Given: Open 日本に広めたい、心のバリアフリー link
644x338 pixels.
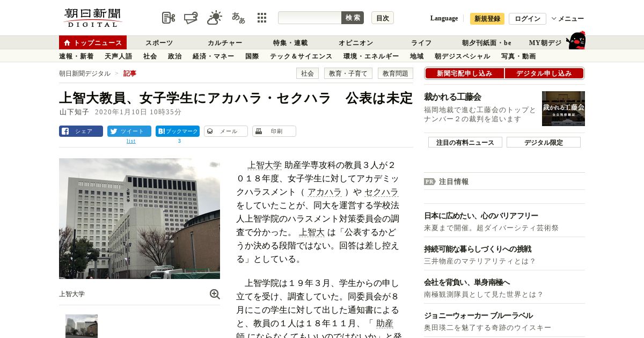Looking at the screenshot, I should 481,216.
